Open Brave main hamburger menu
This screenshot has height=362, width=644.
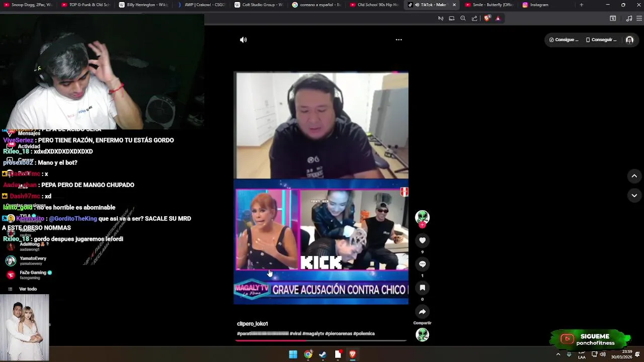click(x=639, y=19)
